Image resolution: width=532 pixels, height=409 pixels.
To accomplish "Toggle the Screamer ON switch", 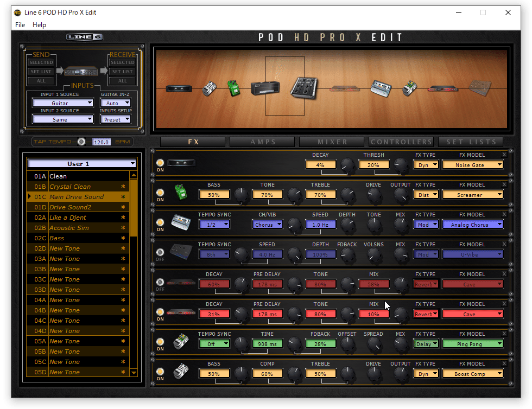I will 160,193.
